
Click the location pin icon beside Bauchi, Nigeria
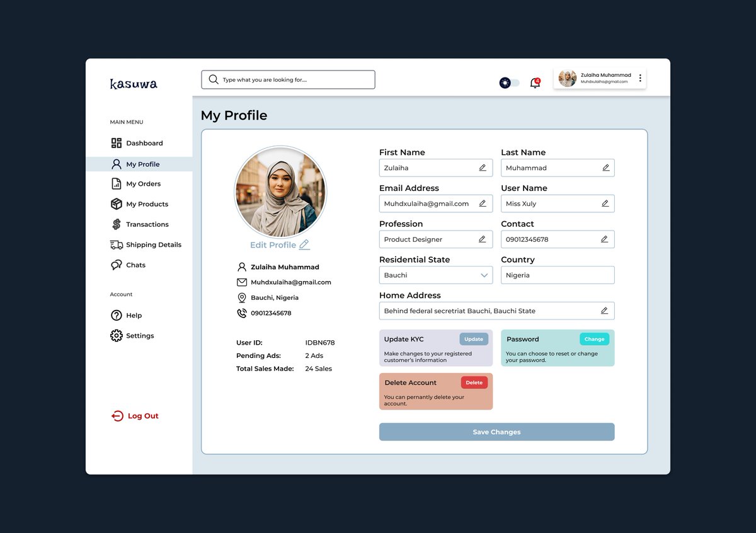[x=242, y=298]
